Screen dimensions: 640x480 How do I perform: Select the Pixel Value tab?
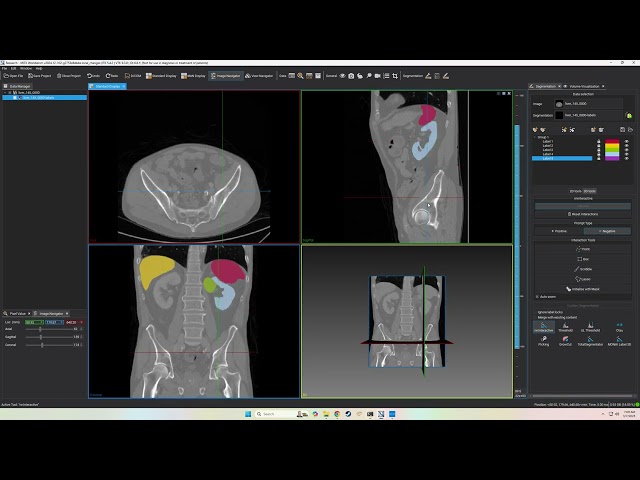pos(18,313)
